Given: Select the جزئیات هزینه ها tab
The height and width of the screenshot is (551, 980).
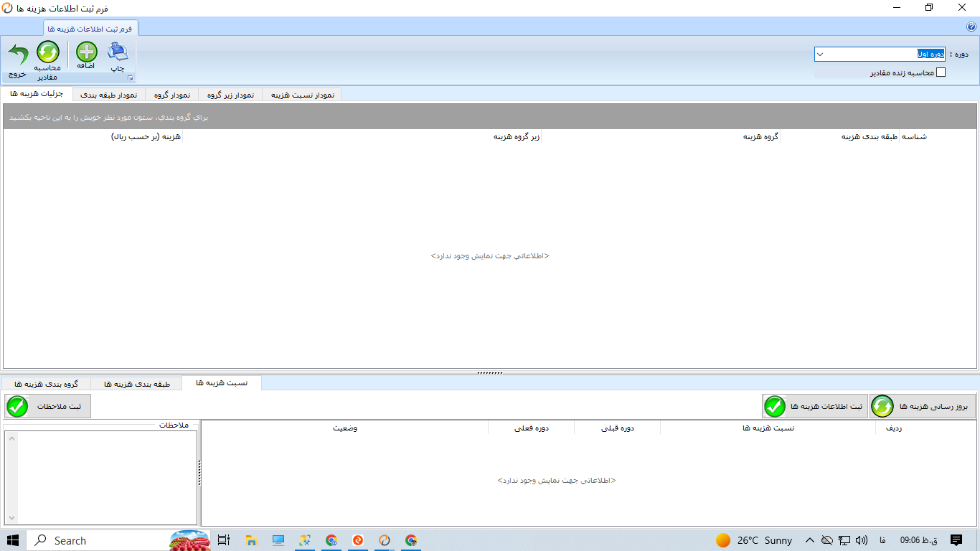Looking at the screenshot, I should point(37,94).
